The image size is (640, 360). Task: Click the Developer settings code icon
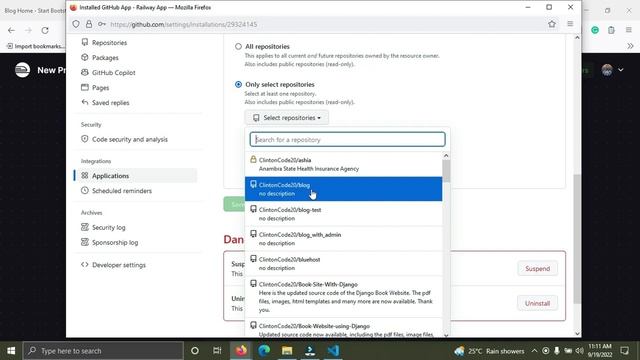coord(84,264)
